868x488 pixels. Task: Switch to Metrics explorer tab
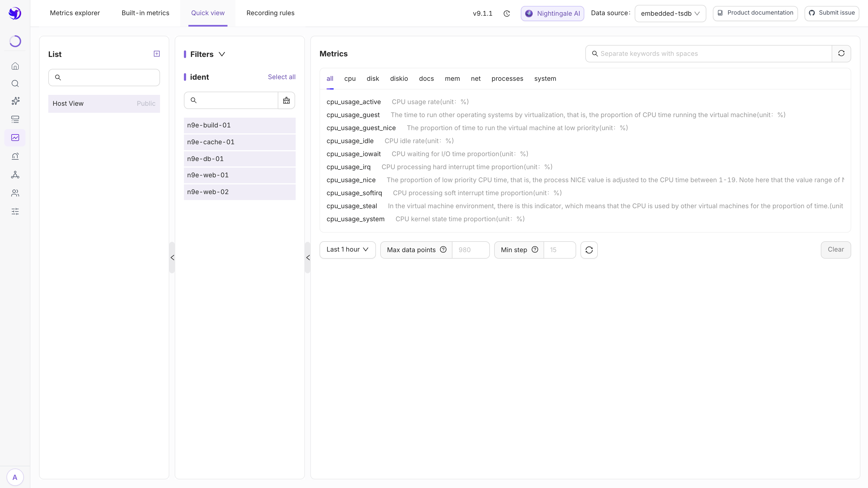[x=75, y=13]
